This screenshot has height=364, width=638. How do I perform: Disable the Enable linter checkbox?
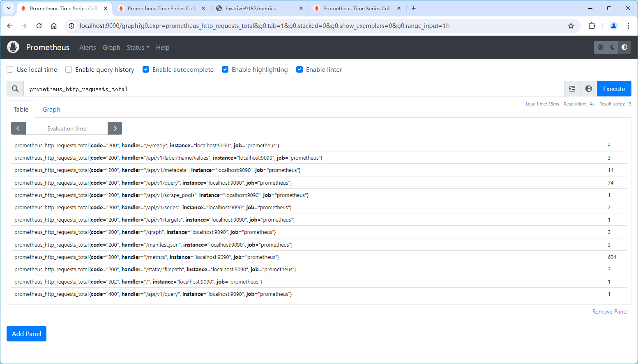(x=299, y=69)
